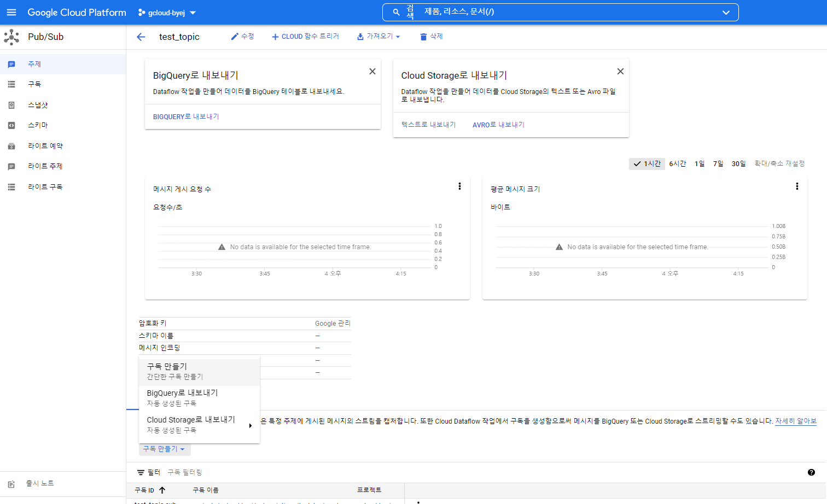Expand the search bar chevron

tap(726, 12)
